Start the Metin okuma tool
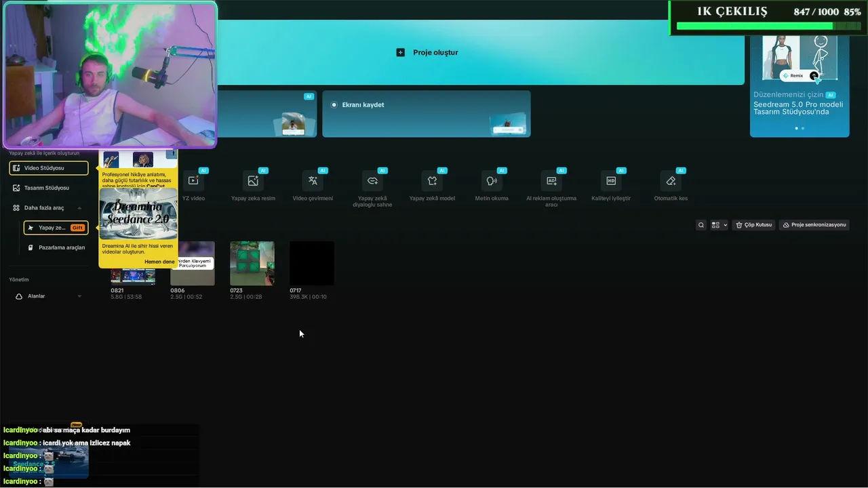 pos(492,181)
